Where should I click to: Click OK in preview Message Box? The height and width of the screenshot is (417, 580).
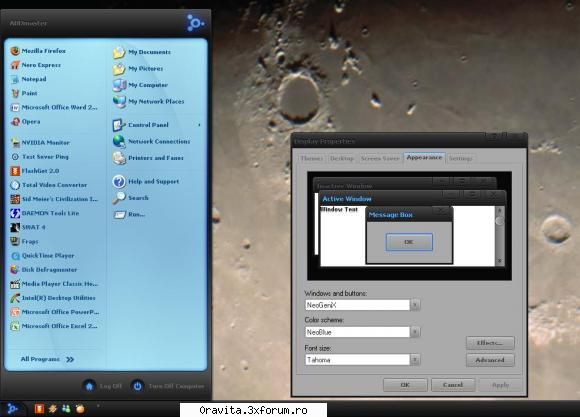[x=409, y=242]
